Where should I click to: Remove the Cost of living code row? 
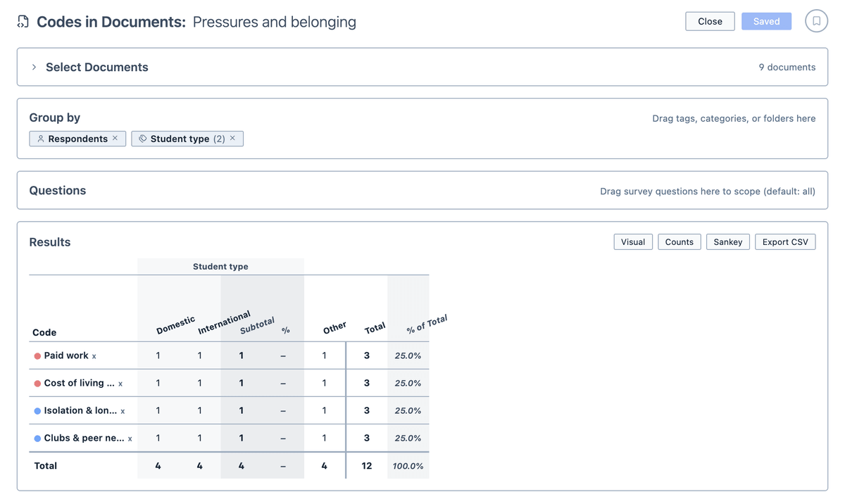[120, 384]
